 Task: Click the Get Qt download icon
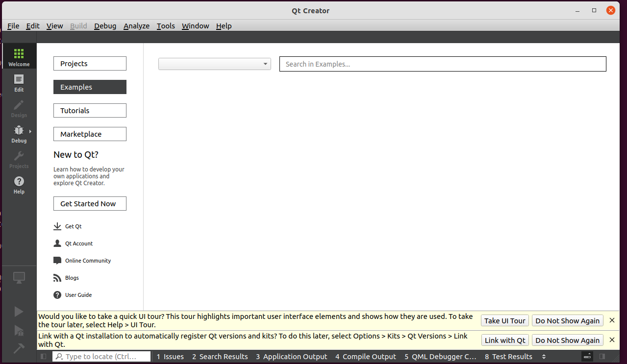[57, 226]
